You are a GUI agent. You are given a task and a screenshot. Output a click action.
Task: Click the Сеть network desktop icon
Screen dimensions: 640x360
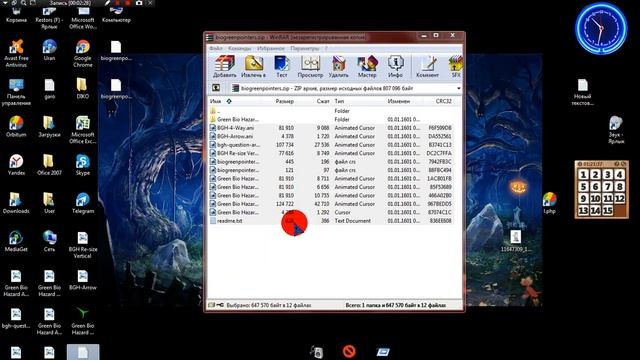coord(49,241)
